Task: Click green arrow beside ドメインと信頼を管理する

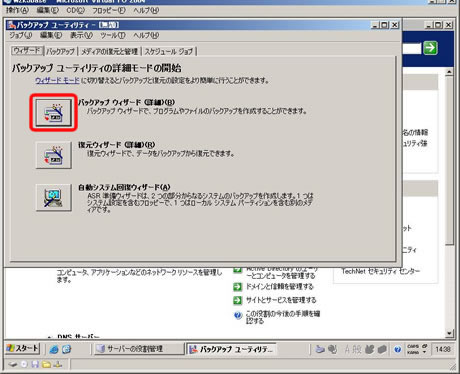Action: click(x=237, y=287)
